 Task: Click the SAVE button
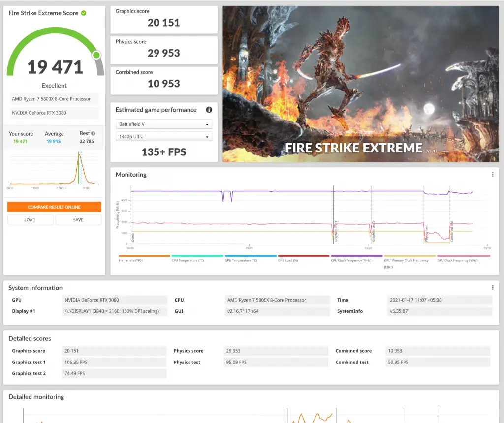point(78,220)
